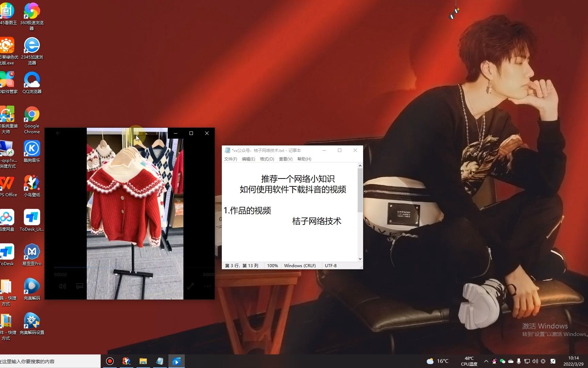Open 小鸟壁纸 desktop icon

click(x=32, y=186)
